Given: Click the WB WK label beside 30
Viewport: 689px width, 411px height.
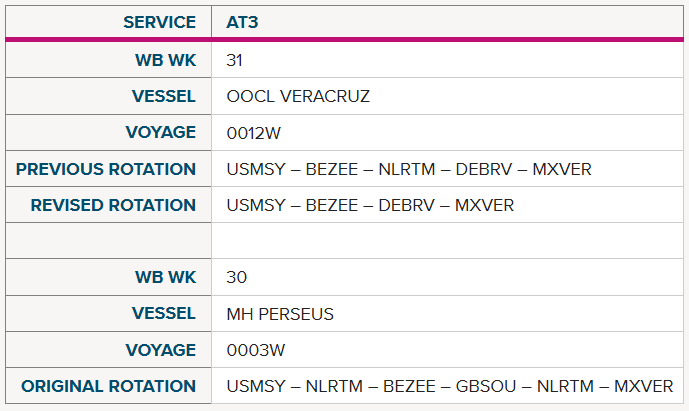Looking at the screenshot, I should point(166,277).
